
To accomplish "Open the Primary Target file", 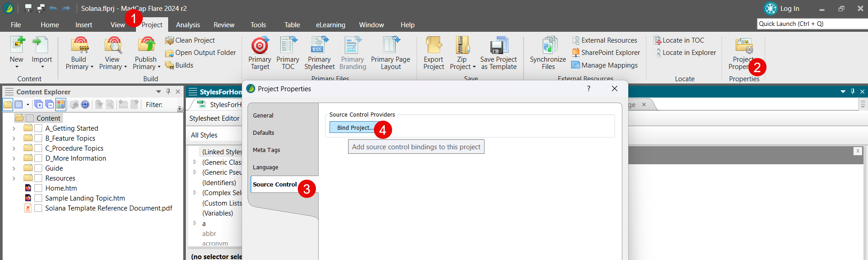I will (260, 53).
